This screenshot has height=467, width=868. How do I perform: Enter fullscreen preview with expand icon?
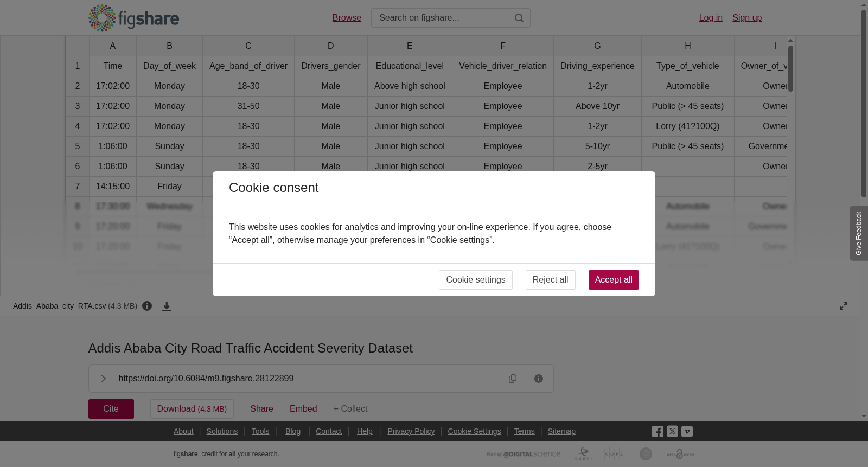(x=844, y=306)
